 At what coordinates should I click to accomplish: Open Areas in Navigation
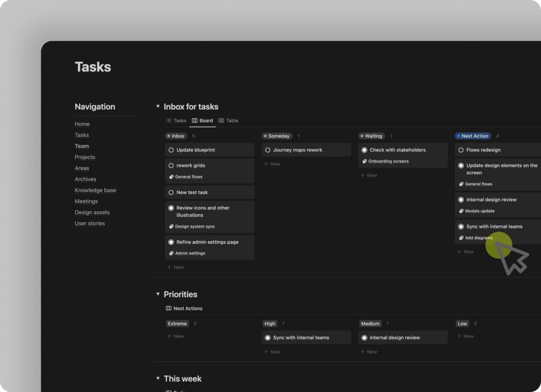click(x=82, y=168)
